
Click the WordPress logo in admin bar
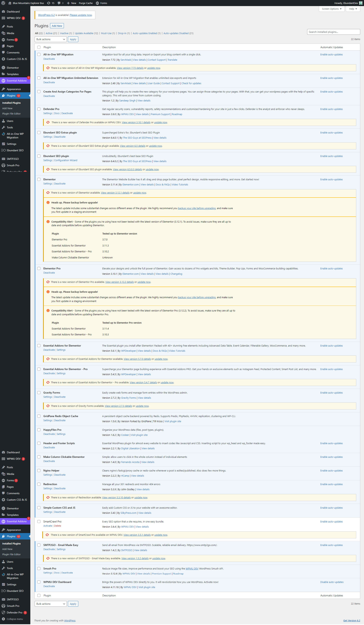click(x=3, y=3)
